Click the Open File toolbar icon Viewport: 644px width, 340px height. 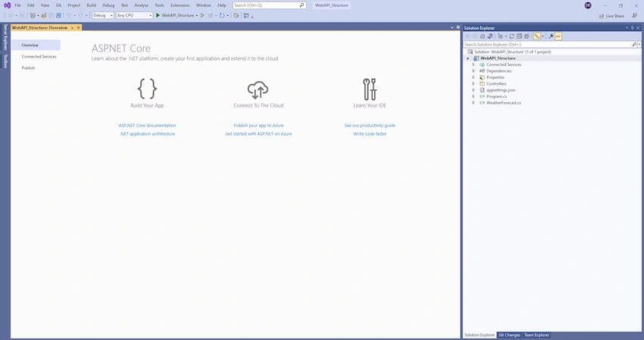click(43, 15)
